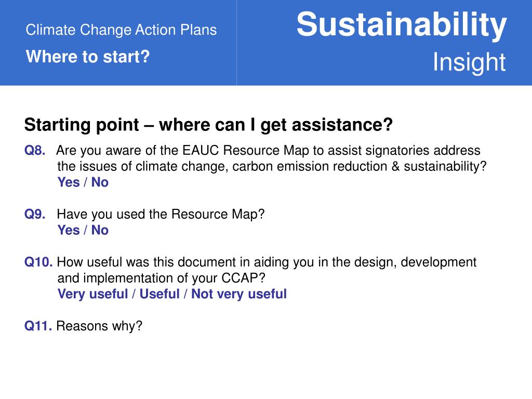Click the answer line 'Very useful / Useful / Not very useful'
The height and width of the screenshot is (399, 532).
(x=172, y=294)
